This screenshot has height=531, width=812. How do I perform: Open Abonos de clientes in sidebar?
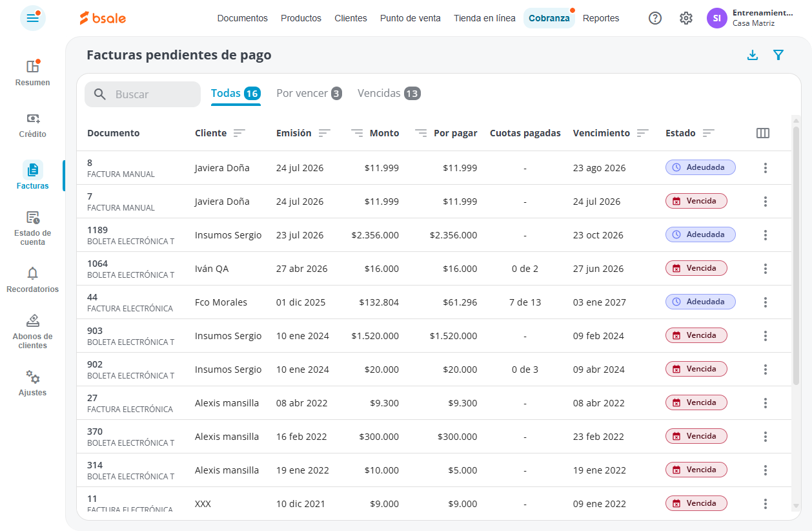33,331
